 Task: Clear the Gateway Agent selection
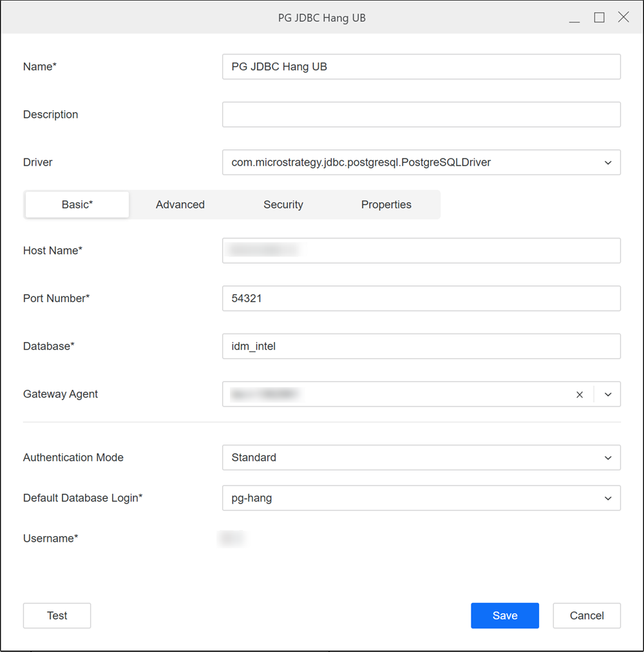click(x=580, y=395)
